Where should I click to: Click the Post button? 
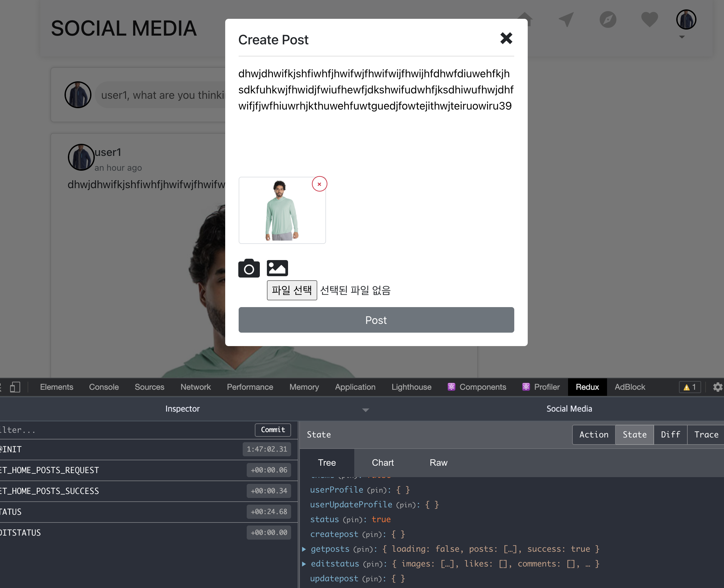[376, 320]
